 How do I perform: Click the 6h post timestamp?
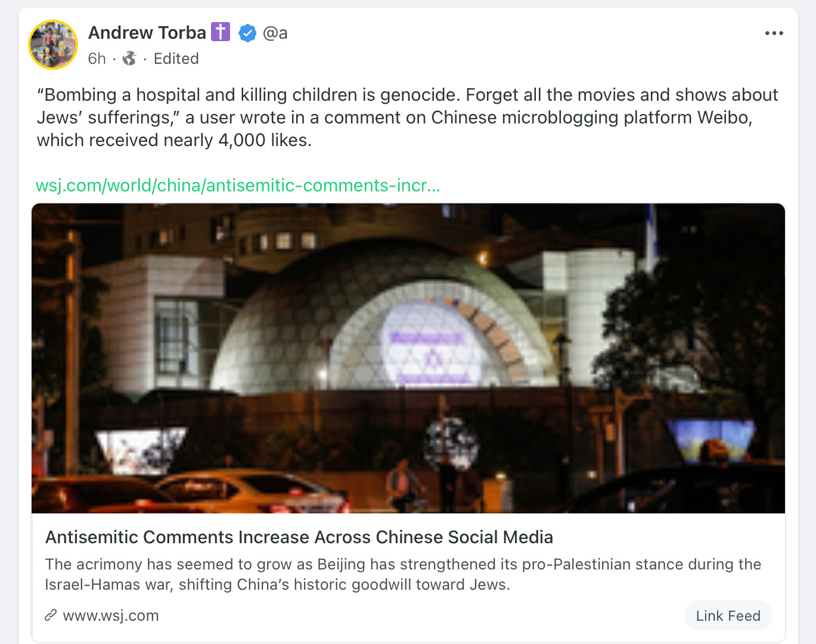97,58
